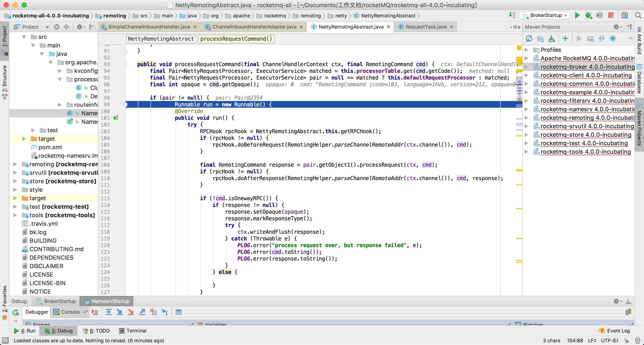The image size is (644, 345).
Task: Click the Rerun NamesrvStartup icon
Action: click(x=16, y=312)
